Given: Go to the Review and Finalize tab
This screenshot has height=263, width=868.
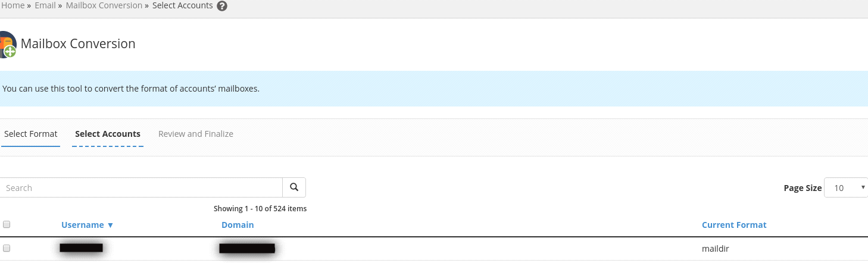Looking at the screenshot, I should (196, 134).
